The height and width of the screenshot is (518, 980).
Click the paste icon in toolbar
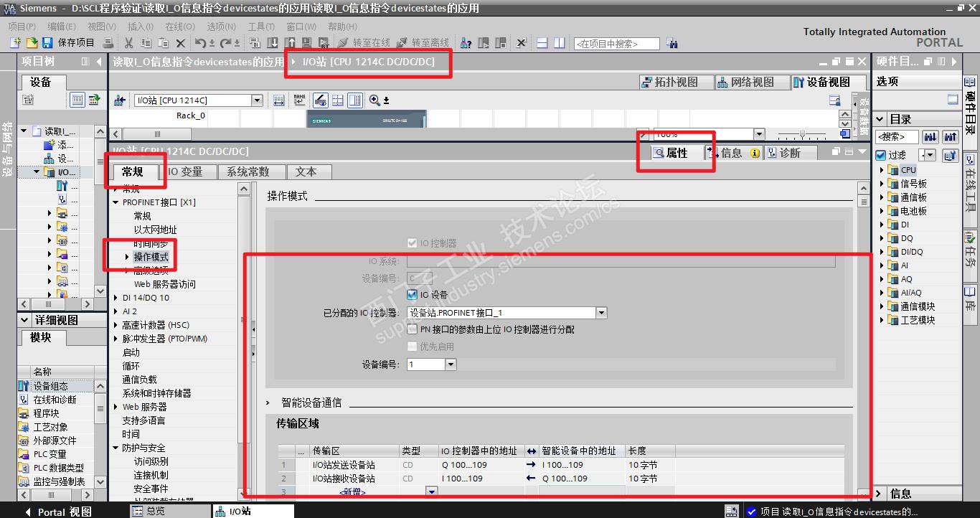click(x=164, y=43)
